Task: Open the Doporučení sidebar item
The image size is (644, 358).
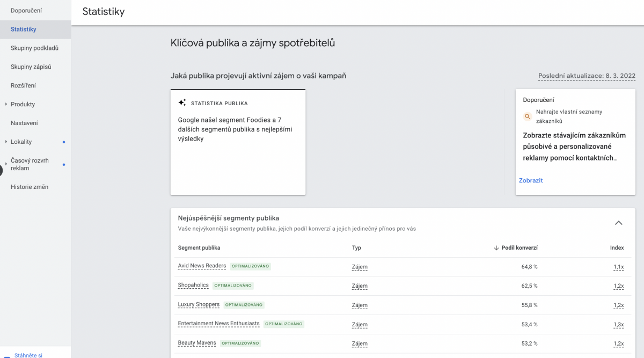Action: [x=26, y=11]
